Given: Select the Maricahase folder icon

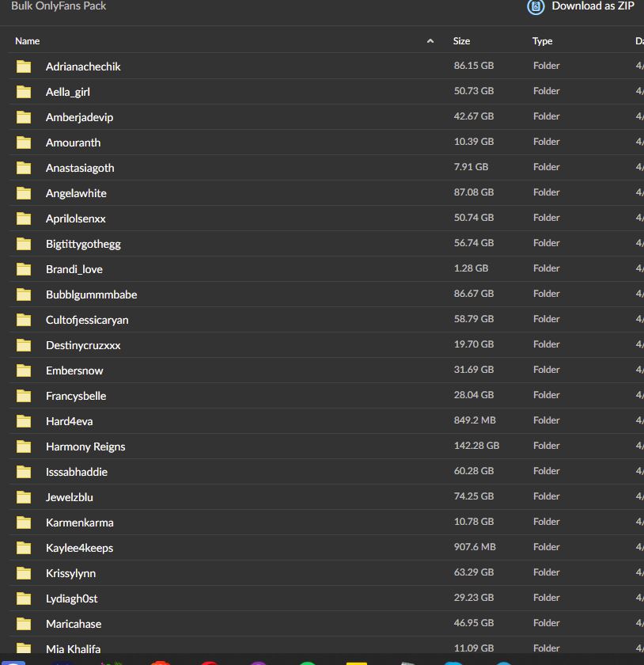Looking at the screenshot, I should coord(24,624).
